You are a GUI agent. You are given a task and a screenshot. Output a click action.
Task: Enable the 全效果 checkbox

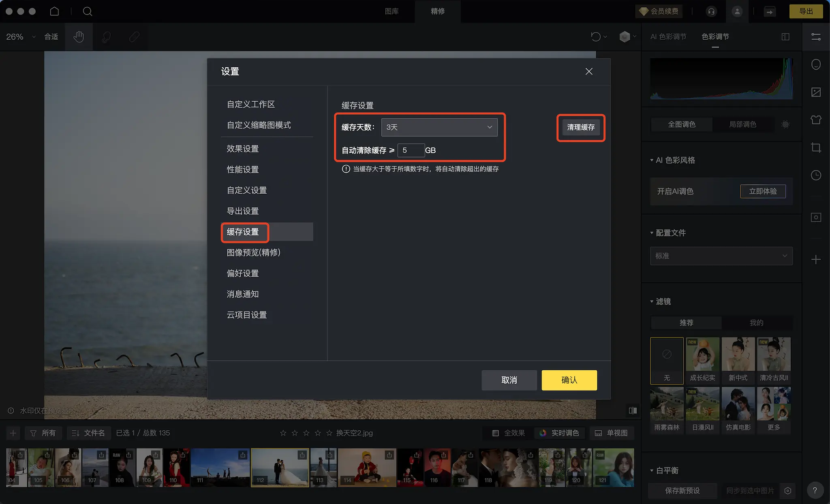[495, 433]
